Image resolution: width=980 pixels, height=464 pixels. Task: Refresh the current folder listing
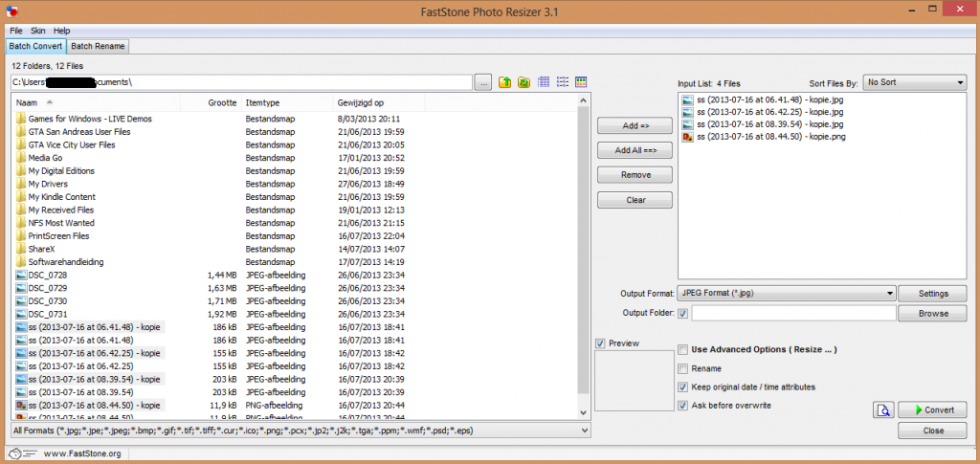[x=524, y=82]
